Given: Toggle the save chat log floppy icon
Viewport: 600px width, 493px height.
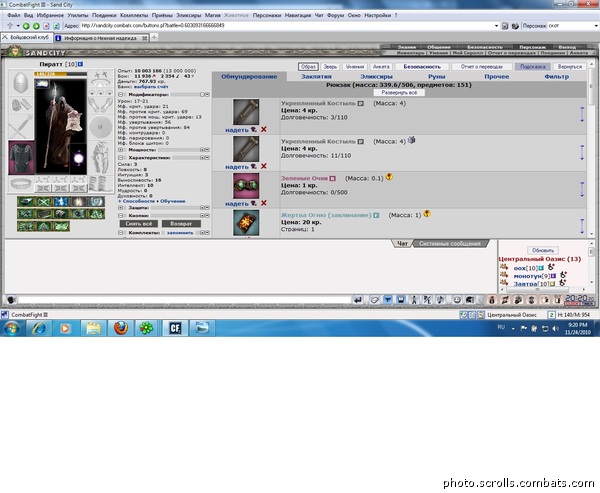Looking at the screenshot, I should pos(401,300).
